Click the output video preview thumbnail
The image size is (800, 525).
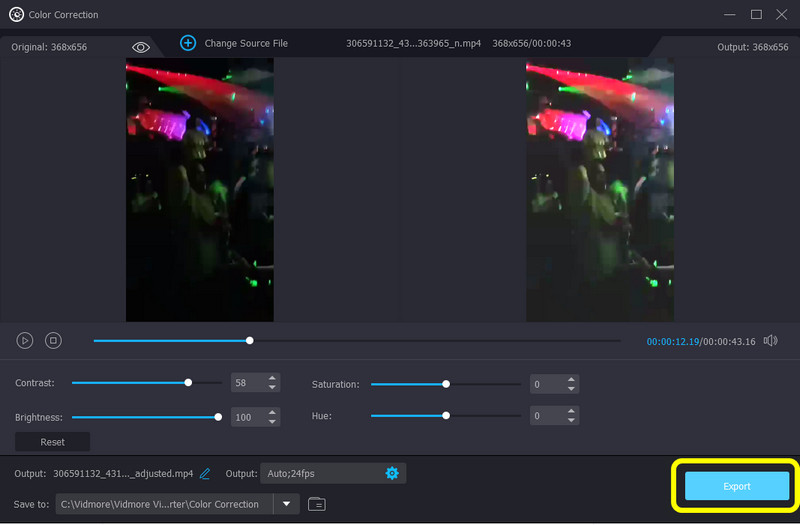pos(600,190)
